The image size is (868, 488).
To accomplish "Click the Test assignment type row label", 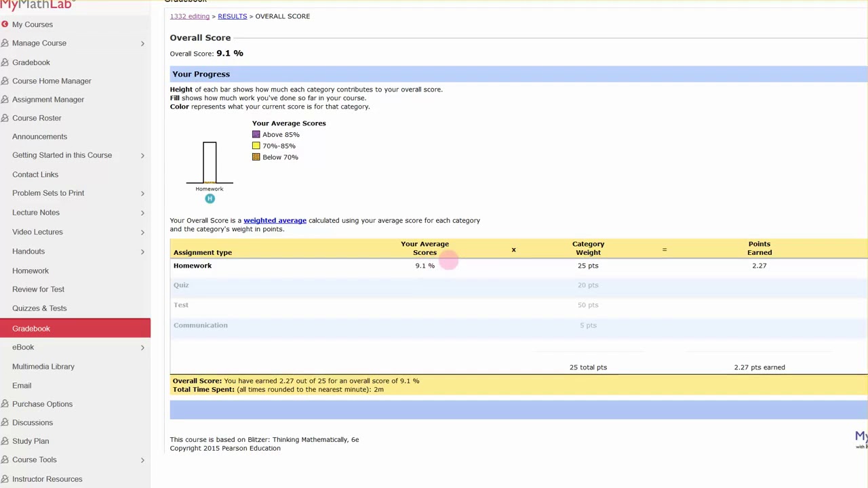I will 181,305.
